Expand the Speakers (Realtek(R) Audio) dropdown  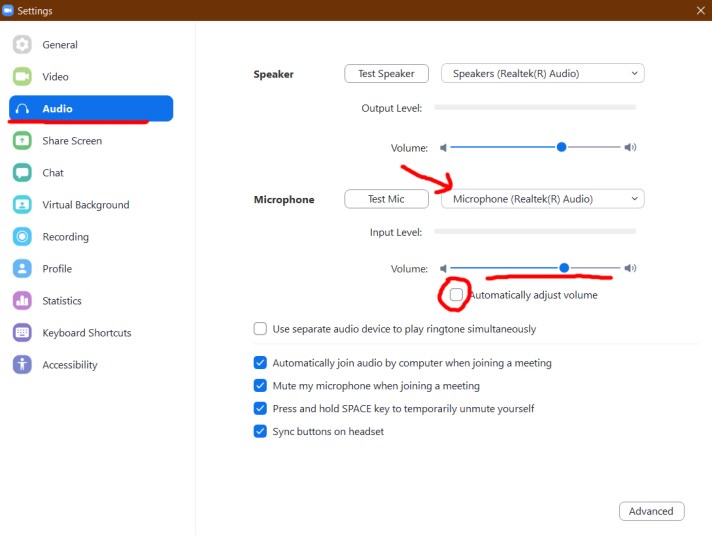(543, 74)
